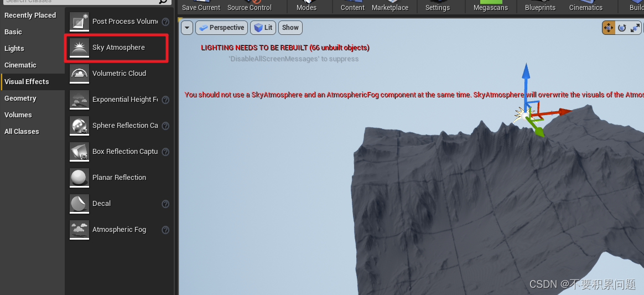Open the Marketplace toolbar button
644x295 pixels.
(390, 6)
